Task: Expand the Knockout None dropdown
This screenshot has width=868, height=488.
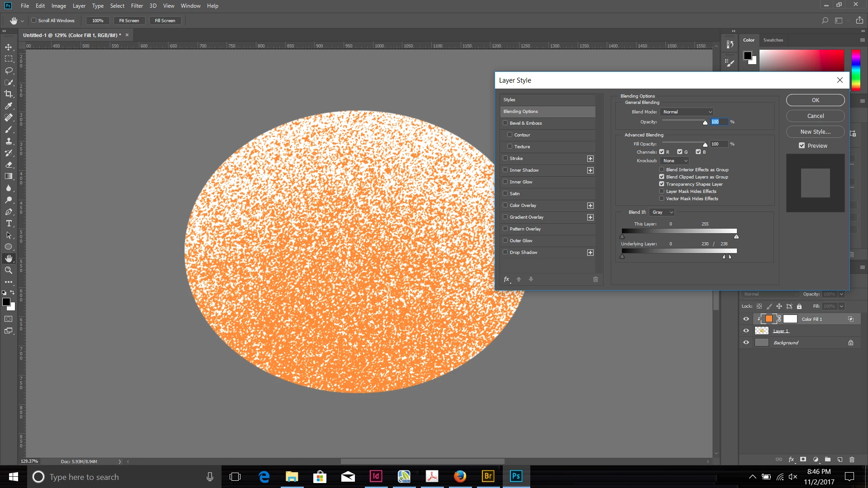Action: 675,161
